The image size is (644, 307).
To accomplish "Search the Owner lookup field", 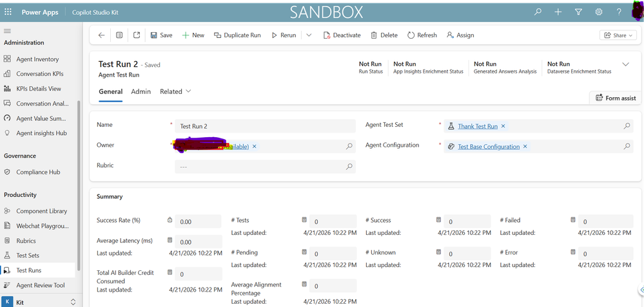I will click(349, 146).
